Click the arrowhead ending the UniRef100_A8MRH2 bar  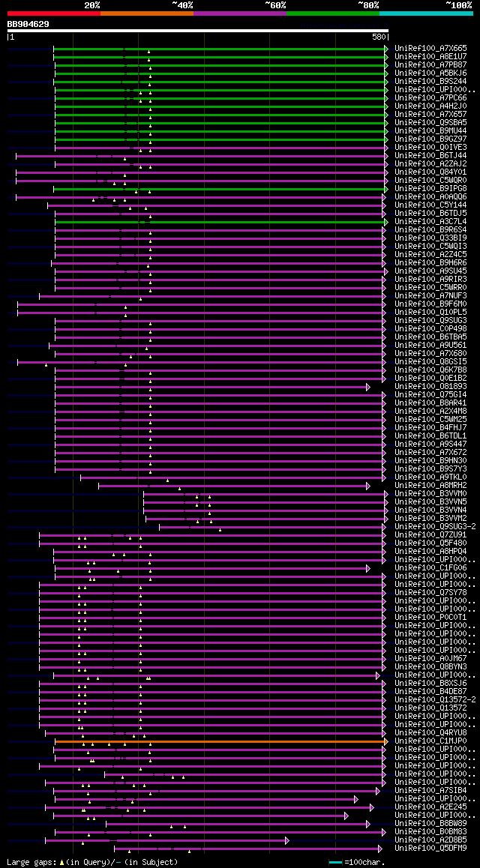(x=368, y=486)
